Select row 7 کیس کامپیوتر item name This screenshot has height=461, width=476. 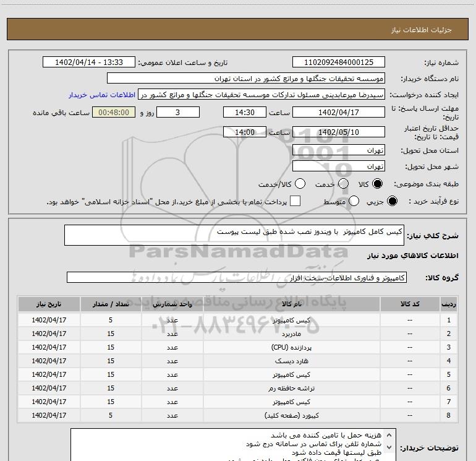(x=291, y=402)
